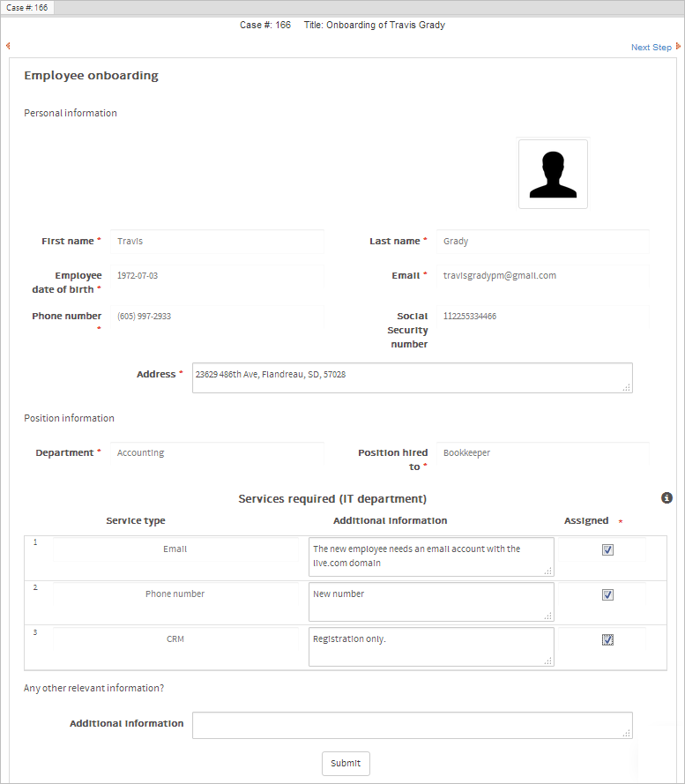This screenshot has width=685, height=784.
Task: Click the empty Additional information text area
Action: click(412, 725)
